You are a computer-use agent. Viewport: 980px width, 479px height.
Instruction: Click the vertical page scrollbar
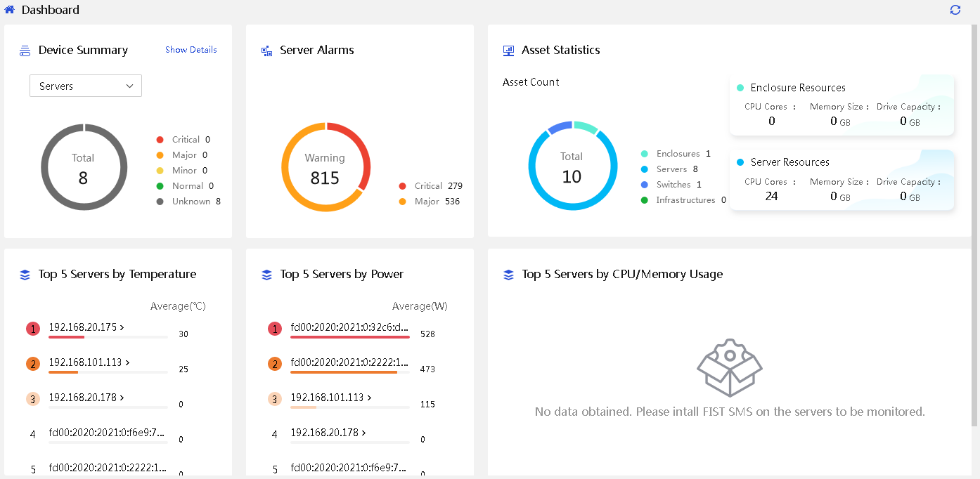[974, 225]
